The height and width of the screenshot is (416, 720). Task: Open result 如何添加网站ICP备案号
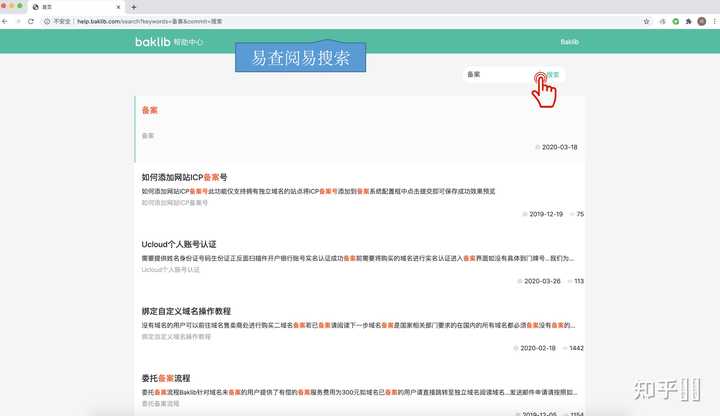click(x=184, y=177)
